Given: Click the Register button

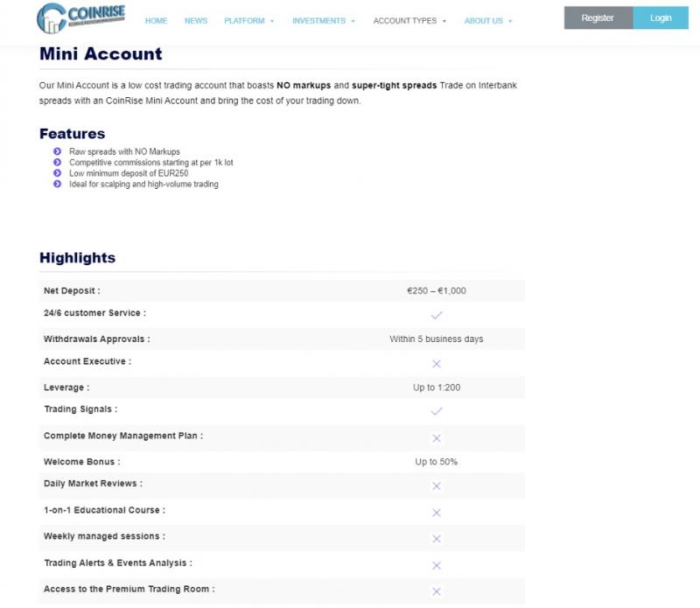Looking at the screenshot, I should (598, 17).
